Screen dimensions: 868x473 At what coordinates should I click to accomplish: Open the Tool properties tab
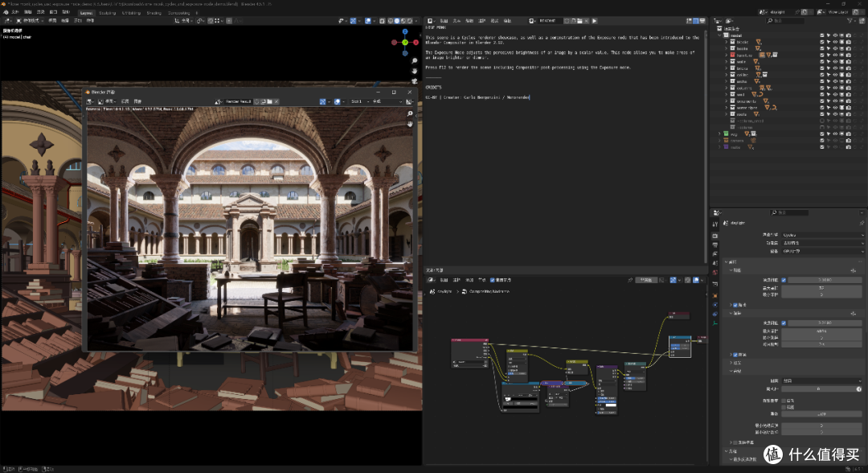point(714,224)
